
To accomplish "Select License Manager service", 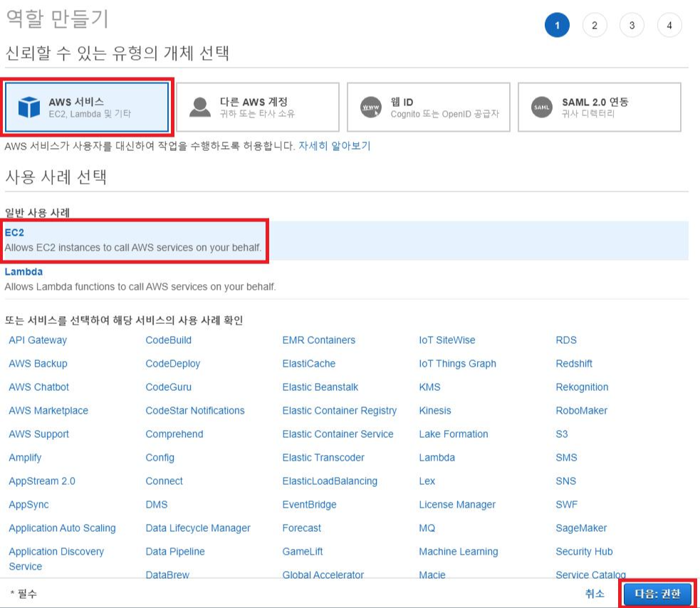I will [457, 505].
